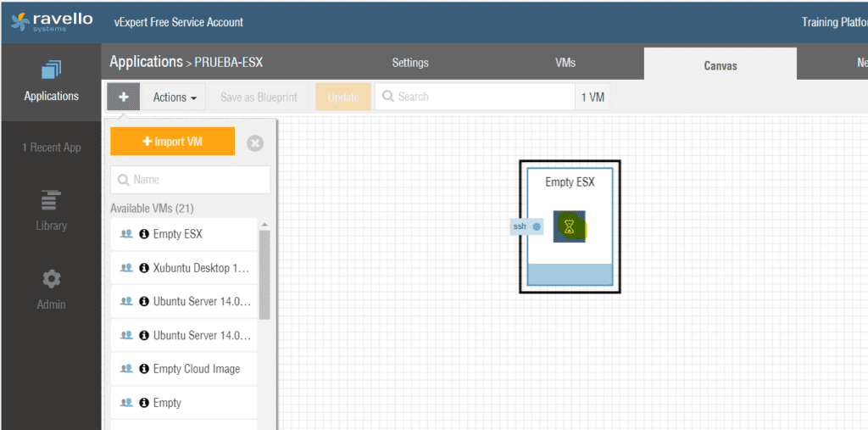Focus the canvas Search field
The width and height of the screenshot is (868, 430).
(475, 97)
